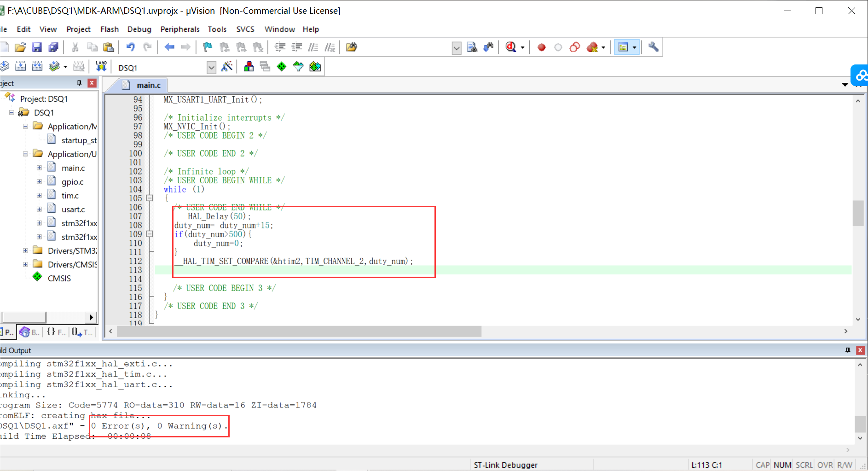Screen dimensions: 868x471
Task: Select the CMSIS component in project tree
Action: click(59, 278)
